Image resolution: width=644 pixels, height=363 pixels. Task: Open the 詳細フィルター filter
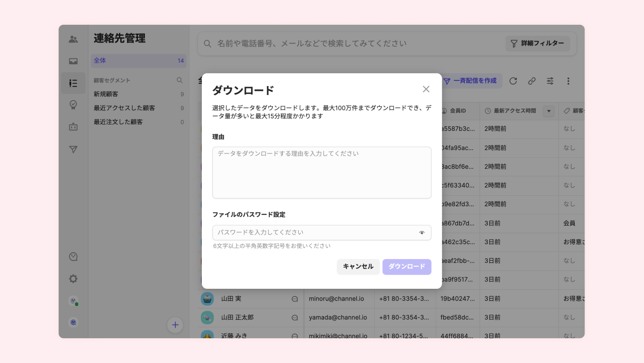pyautogui.click(x=537, y=43)
